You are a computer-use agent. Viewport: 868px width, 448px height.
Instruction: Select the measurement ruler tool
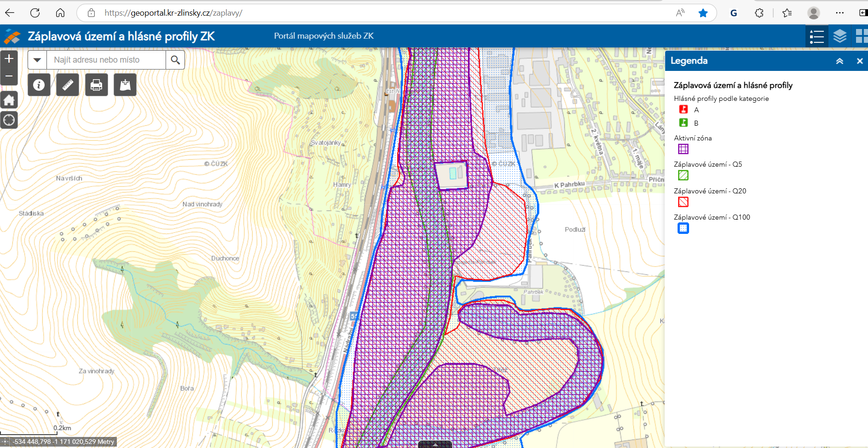pos(68,85)
